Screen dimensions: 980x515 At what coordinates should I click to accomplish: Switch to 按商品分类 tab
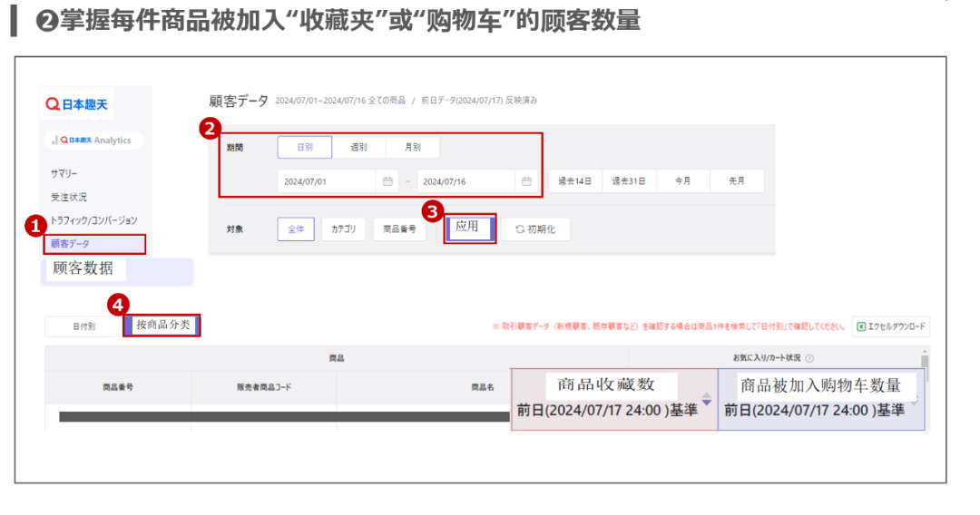click(x=162, y=326)
